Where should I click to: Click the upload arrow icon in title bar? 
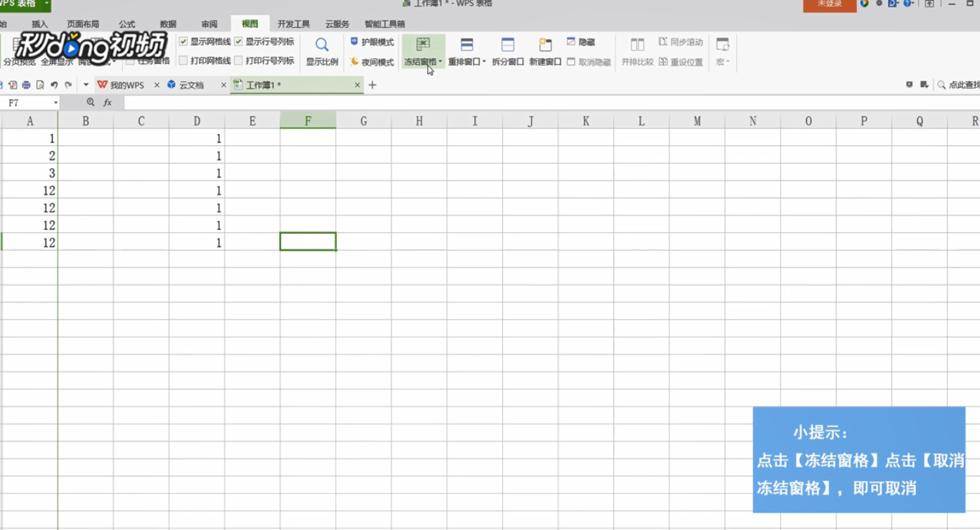pos(929,4)
